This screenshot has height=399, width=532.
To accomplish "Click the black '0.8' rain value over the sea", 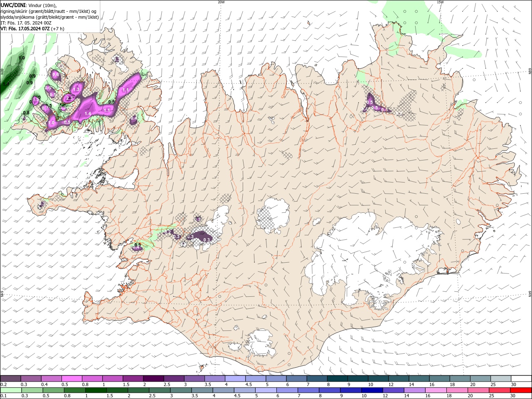I will 26,113.
